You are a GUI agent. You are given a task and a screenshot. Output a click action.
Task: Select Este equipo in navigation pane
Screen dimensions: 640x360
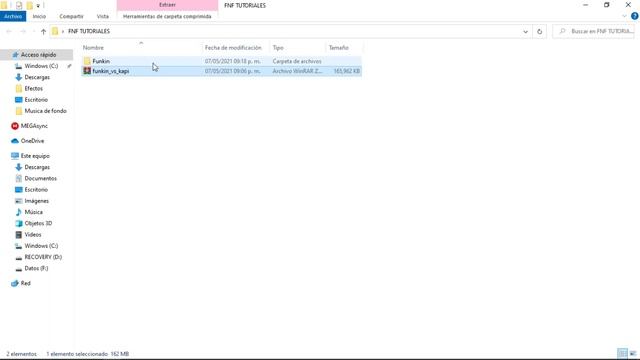click(x=35, y=156)
